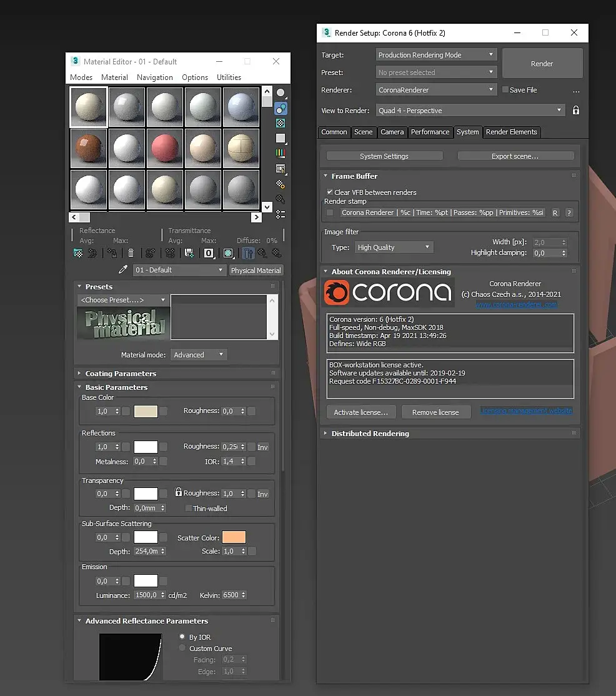Screen dimensions: 616x696
Task: Open View to Render Quad 4 dropdown
Action: pyautogui.click(x=470, y=110)
